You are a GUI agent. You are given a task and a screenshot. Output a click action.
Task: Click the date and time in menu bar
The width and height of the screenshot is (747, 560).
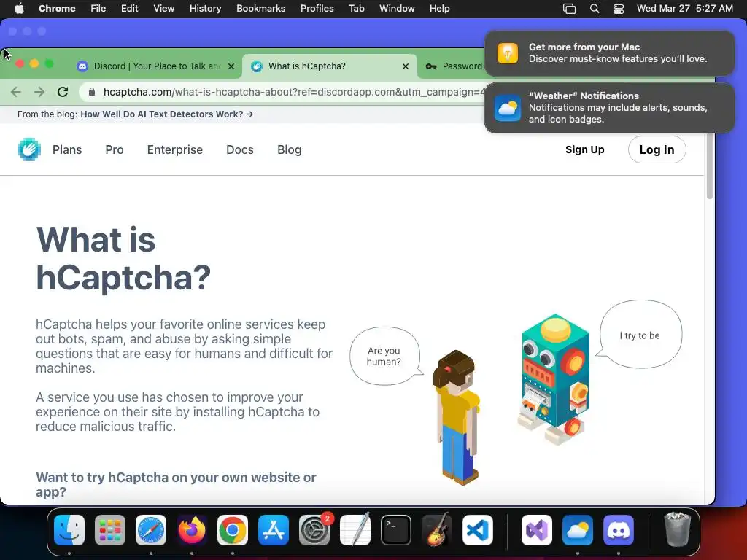coord(684,9)
